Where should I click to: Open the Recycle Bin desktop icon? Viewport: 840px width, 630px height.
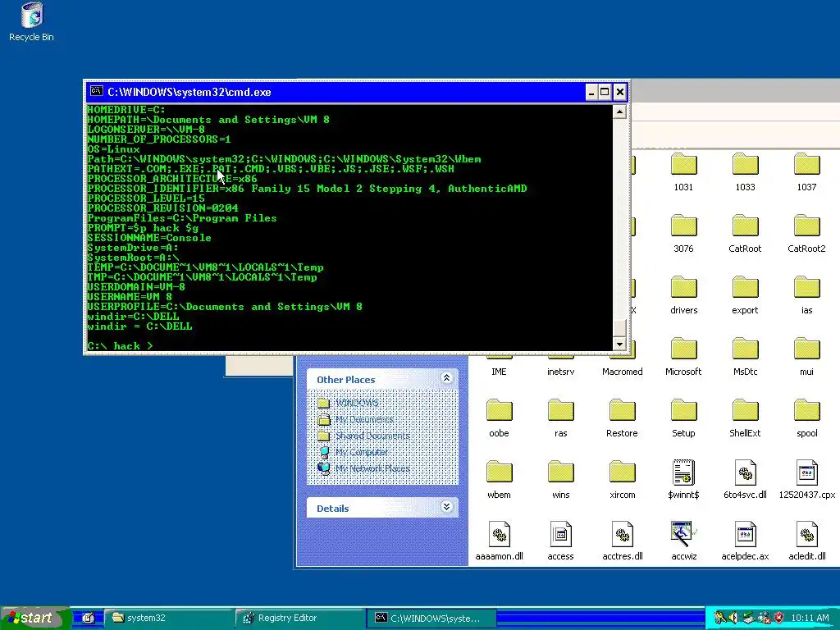pos(32,22)
